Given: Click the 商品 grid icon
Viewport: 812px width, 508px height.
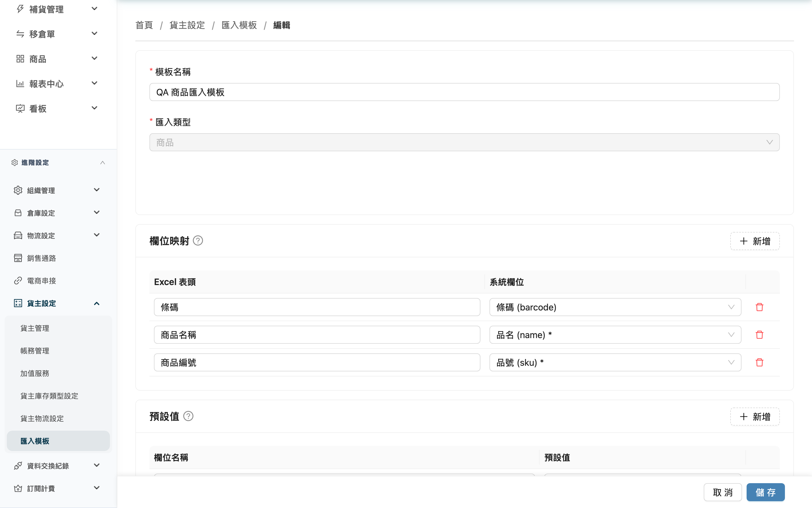Looking at the screenshot, I should [20, 59].
